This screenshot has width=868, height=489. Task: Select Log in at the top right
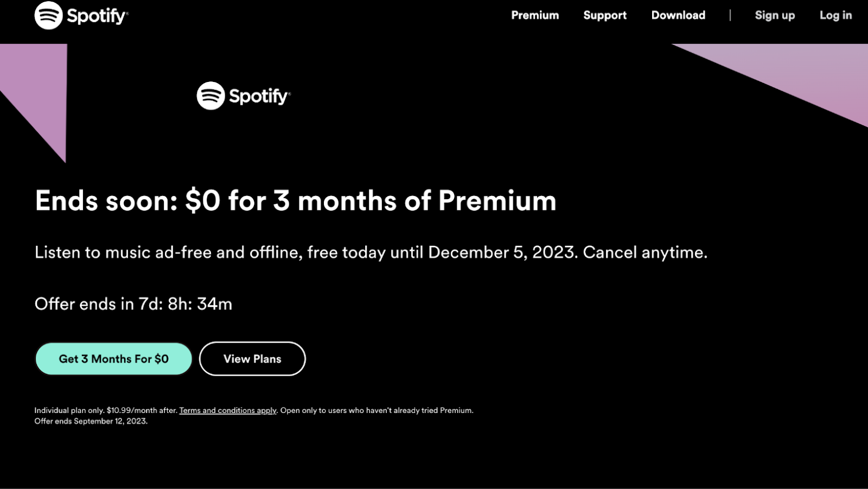835,15
